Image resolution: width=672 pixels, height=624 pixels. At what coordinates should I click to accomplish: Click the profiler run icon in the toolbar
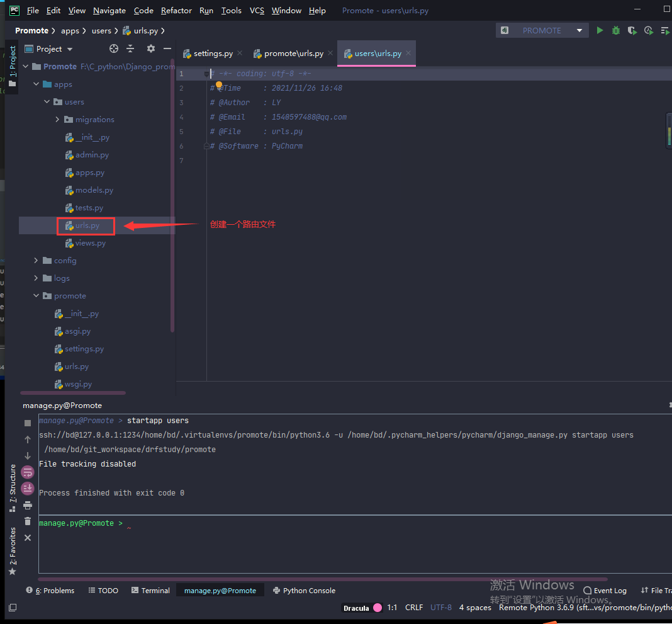pyautogui.click(x=649, y=30)
